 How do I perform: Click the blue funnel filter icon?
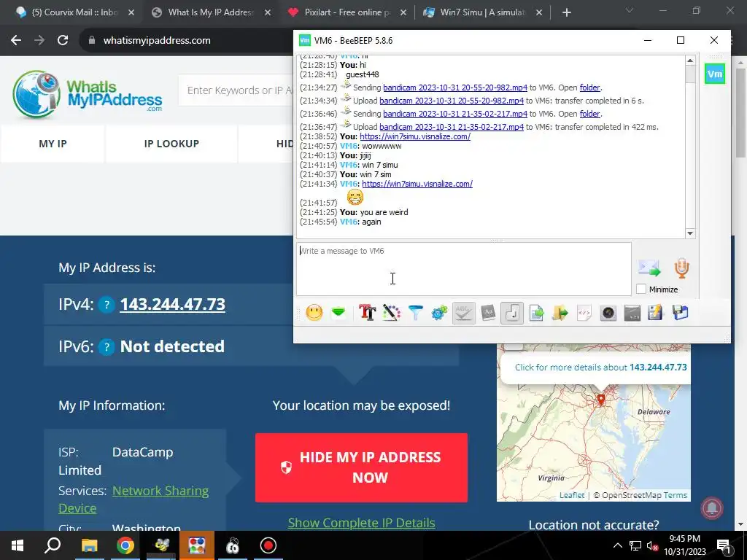coord(415,313)
